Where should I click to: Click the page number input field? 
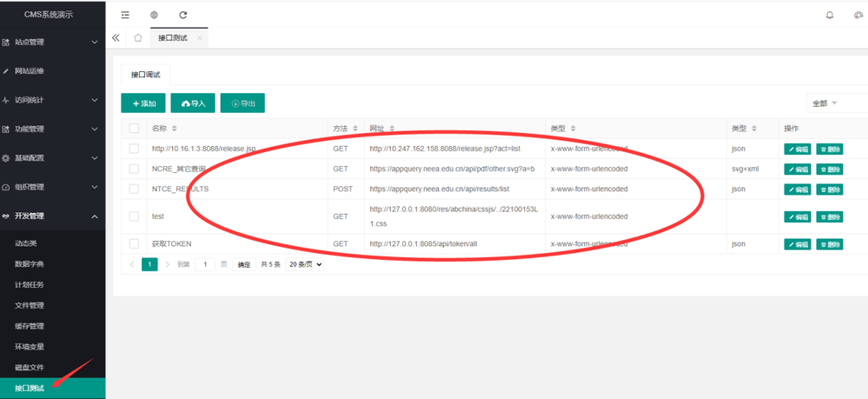(205, 264)
